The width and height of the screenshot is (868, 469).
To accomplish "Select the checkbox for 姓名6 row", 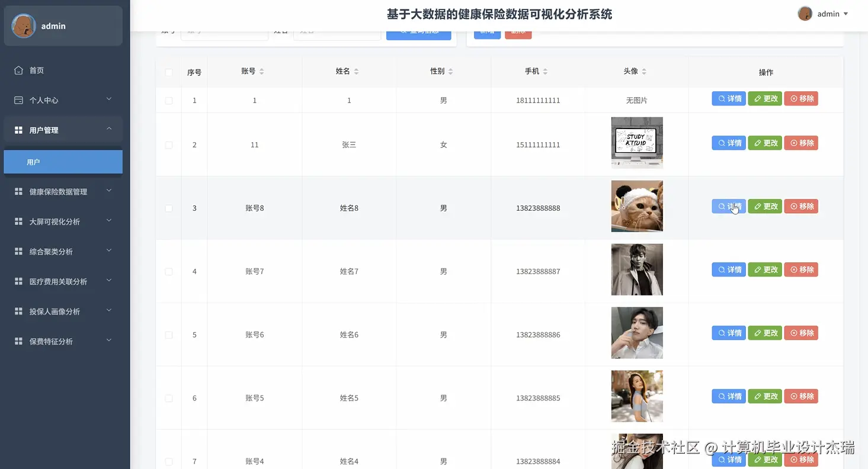I will tap(169, 335).
